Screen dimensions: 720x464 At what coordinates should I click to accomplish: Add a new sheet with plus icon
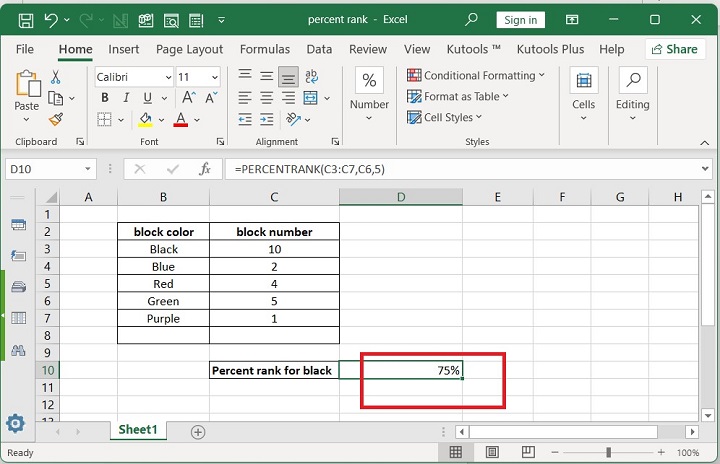[198, 431]
